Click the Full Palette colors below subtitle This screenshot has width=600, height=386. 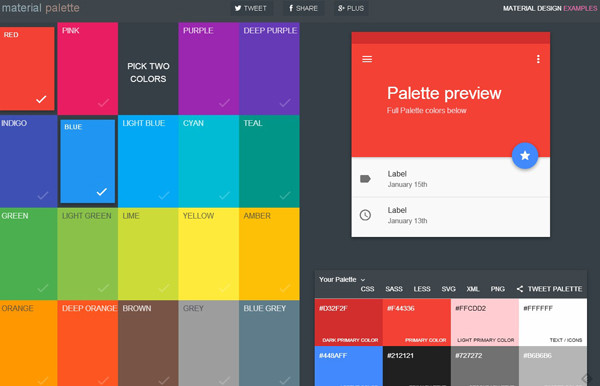coord(426,111)
